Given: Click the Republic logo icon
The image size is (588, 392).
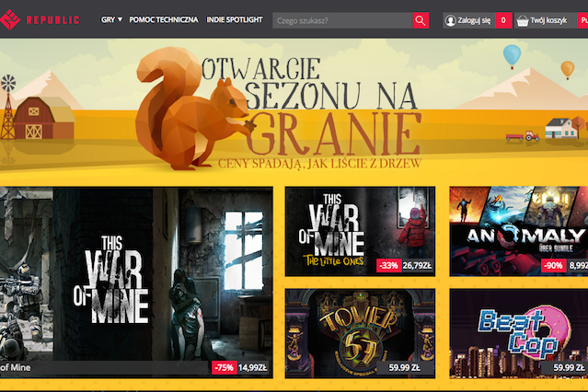Looking at the screenshot, I should tap(9, 19).
